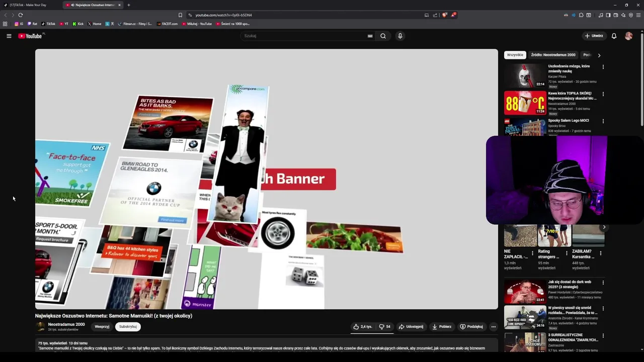The width and height of the screenshot is (644, 362).
Task: Open the dark web 2025 video thumbnail
Action: pyautogui.click(x=525, y=291)
